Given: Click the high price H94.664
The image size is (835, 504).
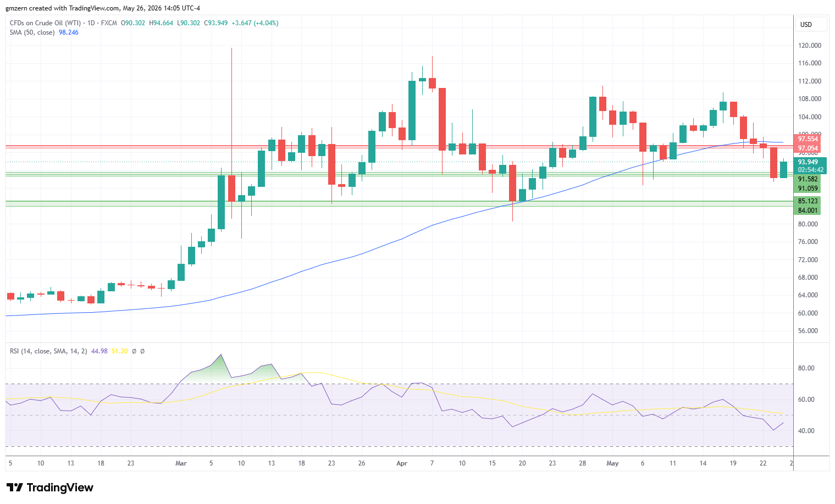Looking at the screenshot, I should coord(161,23).
